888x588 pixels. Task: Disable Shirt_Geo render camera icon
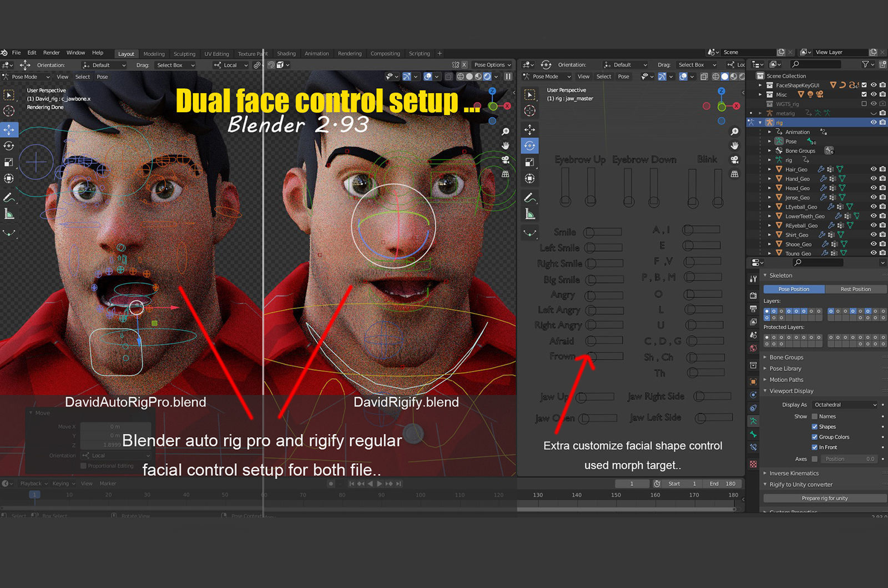point(882,235)
